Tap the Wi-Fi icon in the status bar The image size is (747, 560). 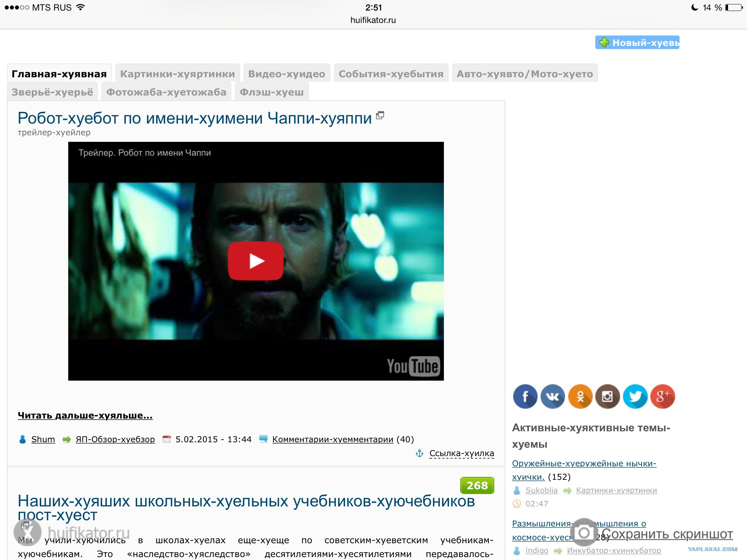[x=81, y=7]
